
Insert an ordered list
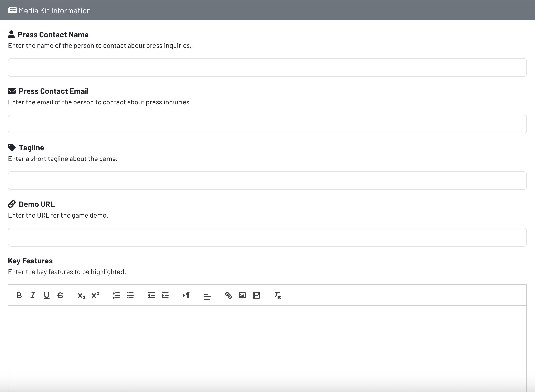[116, 295]
